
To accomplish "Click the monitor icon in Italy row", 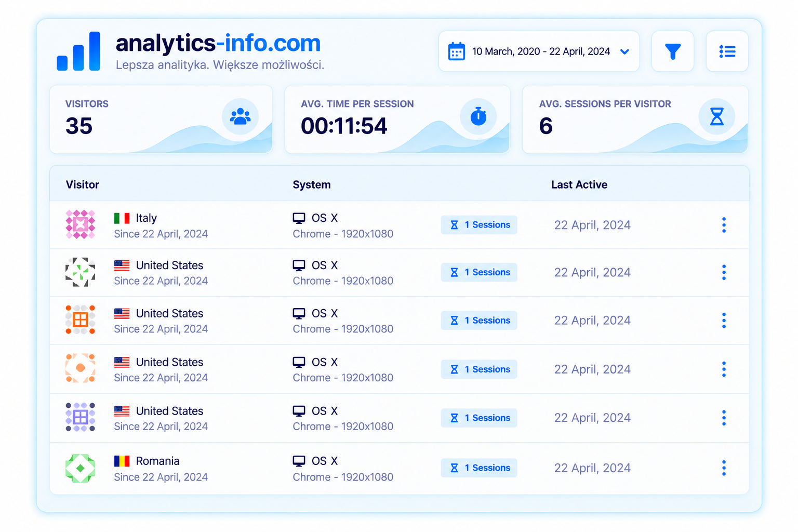I will click(x=299, y=218).
